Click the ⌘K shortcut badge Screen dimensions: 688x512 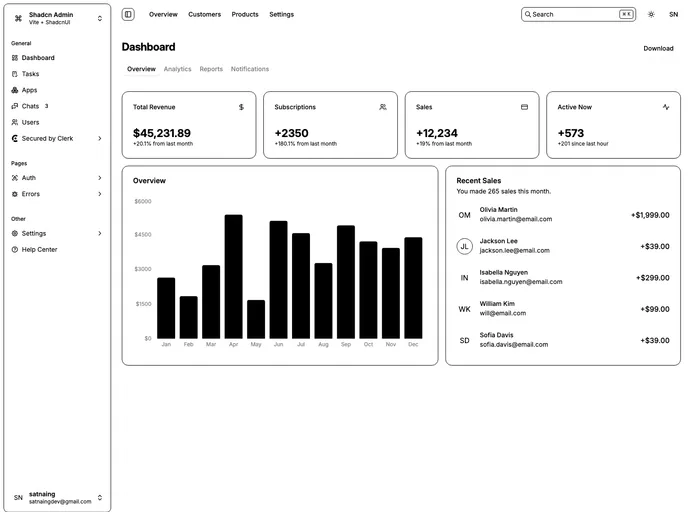point(626,14)
